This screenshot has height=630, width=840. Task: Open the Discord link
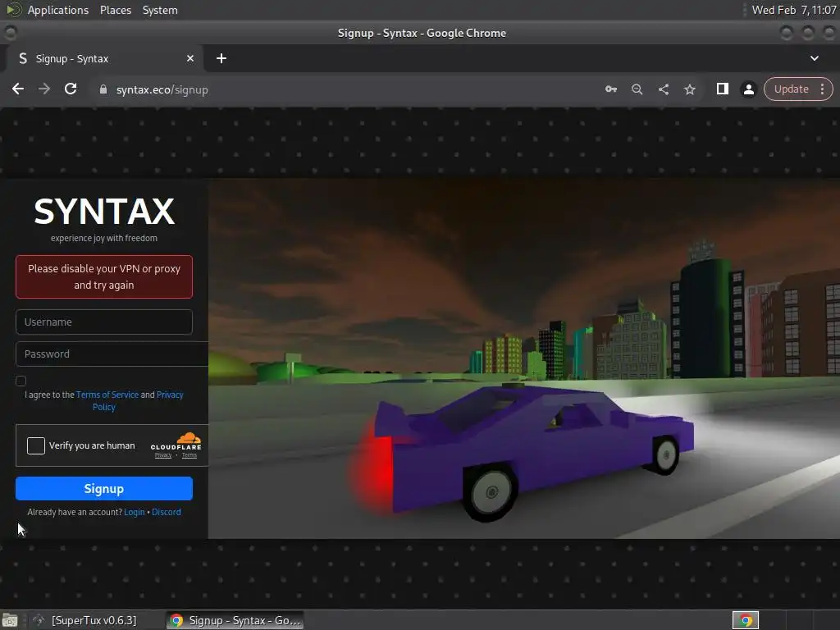pos(166,512)
